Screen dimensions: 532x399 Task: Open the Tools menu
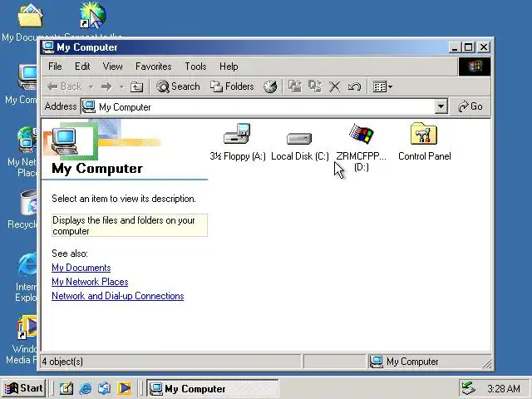(195, 66)
